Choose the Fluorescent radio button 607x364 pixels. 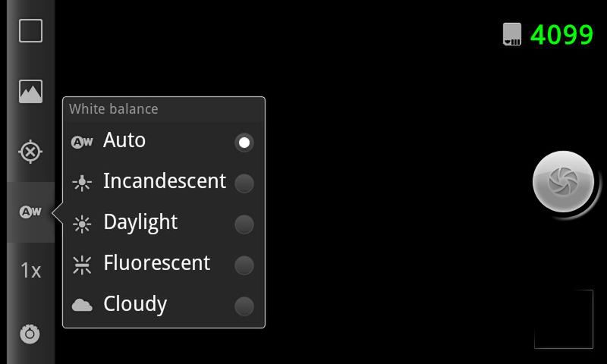[x=244, y=265]
